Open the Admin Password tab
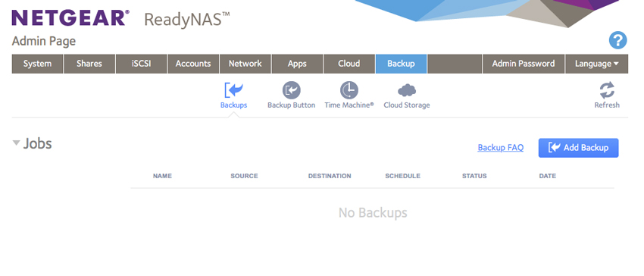The height and width of the screenshot is (276, 644). coord(524,64)
